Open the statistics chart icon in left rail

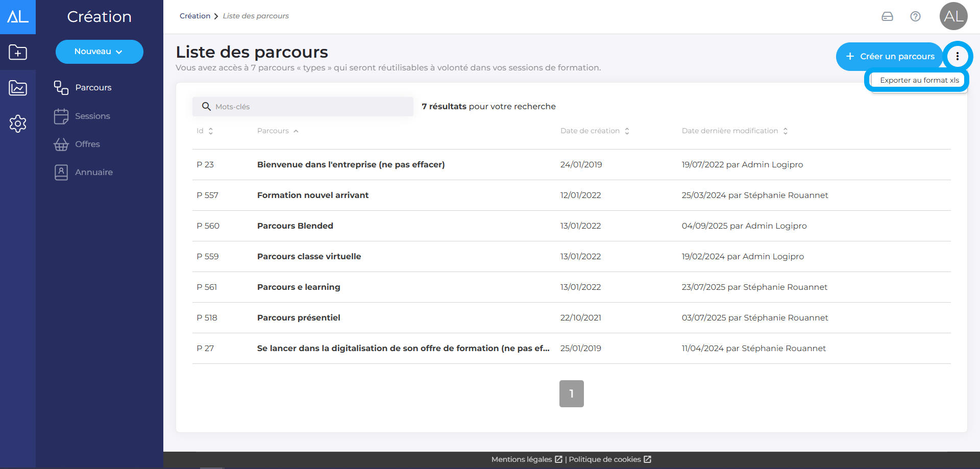(x=18, y=88)
